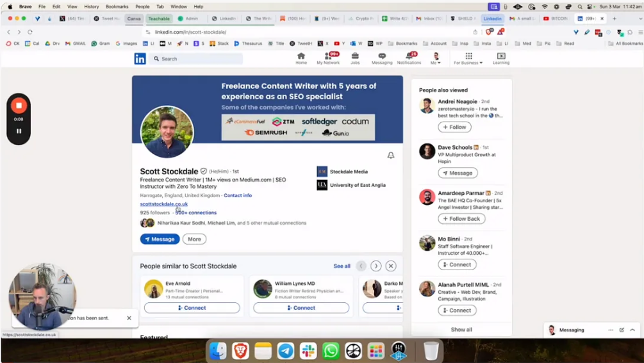This screenshot has height=363, width=644.
Task: Open LinkedIn Home from the nav bar
Action: point(301,59)
